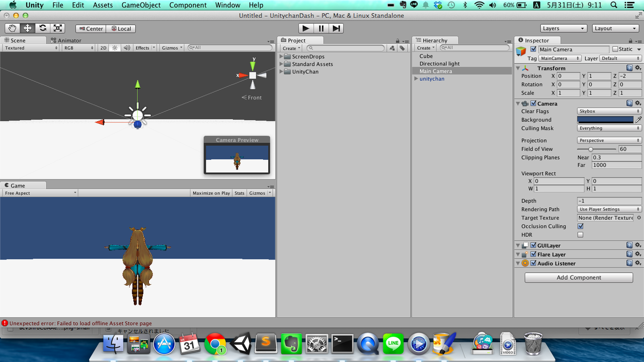The width and height of the screenshot is (644, 362).
Task: Select the Rotate tool
Action: (43, 28)
